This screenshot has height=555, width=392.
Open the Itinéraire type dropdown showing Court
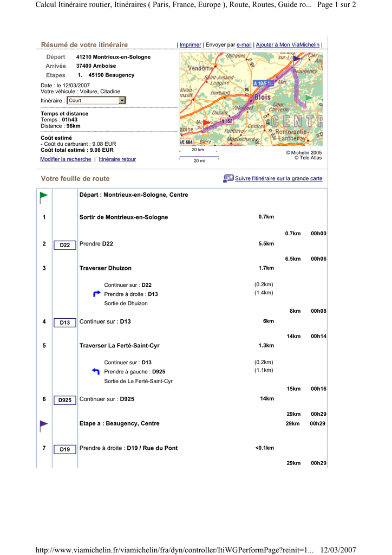point(96,100)
